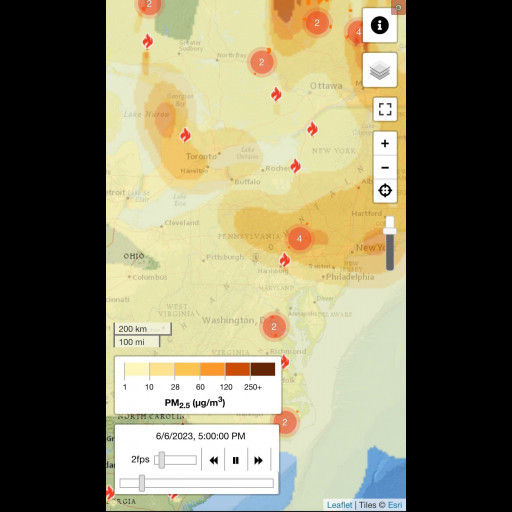The height and width of the screenshot is (512, 512).
Task: Pause the smoke forecast animation
Action: pos(236,460)
